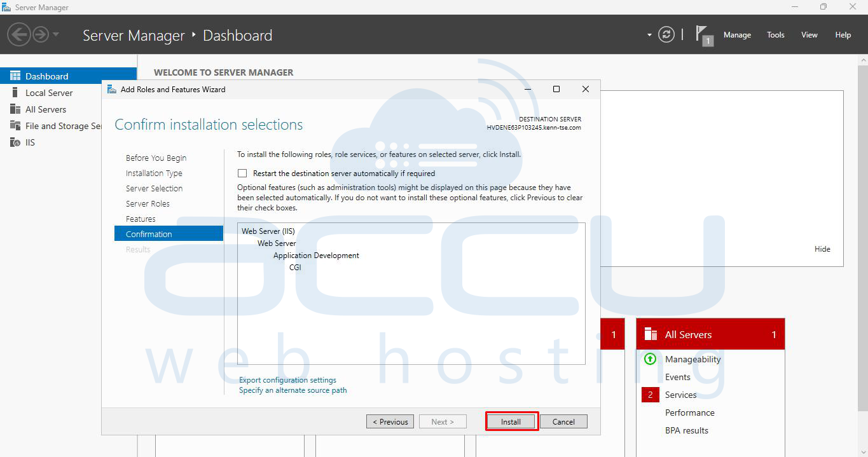
Task: Click the refresh dashboard icon
Action: [x=666, y=35]
